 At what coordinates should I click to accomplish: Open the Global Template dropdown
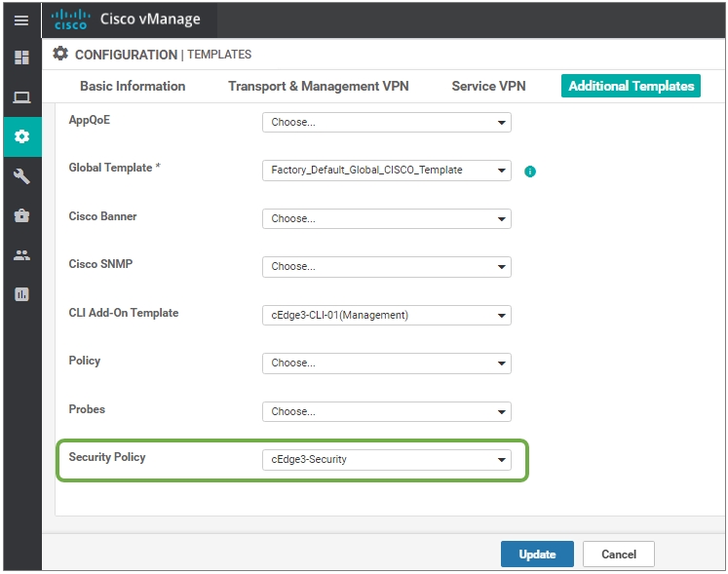coord(386,171)
